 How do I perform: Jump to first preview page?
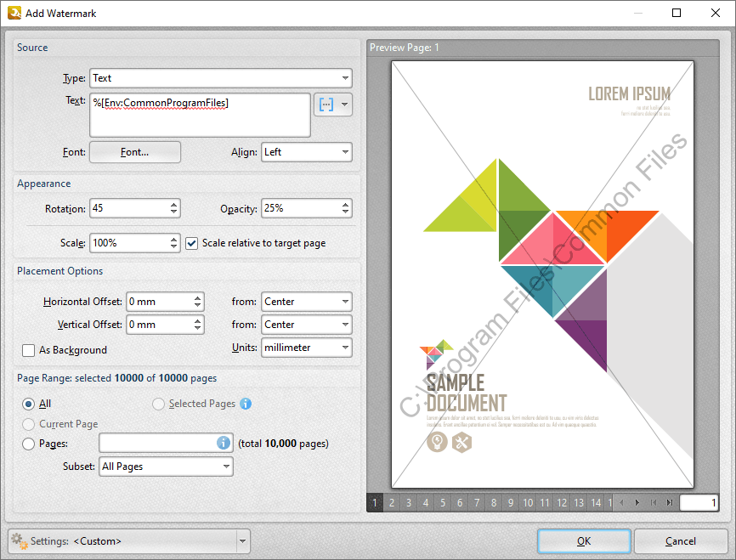[x=654, y=503]
